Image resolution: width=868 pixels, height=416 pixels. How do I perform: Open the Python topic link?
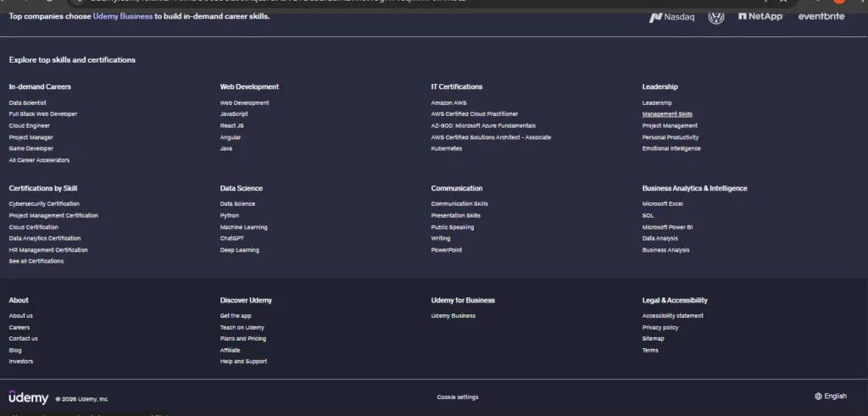(x=229, y=216)
